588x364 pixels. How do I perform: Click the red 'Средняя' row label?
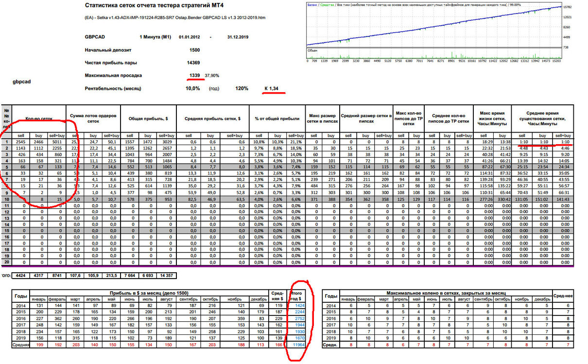(x=20, y=345)
